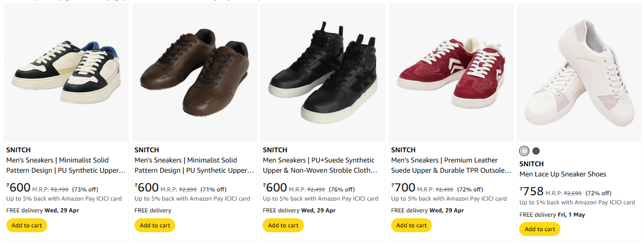The height and width of the screenshot is (244, 644).
Task: Open the white lace-up sneaker image
Action: 579,72
